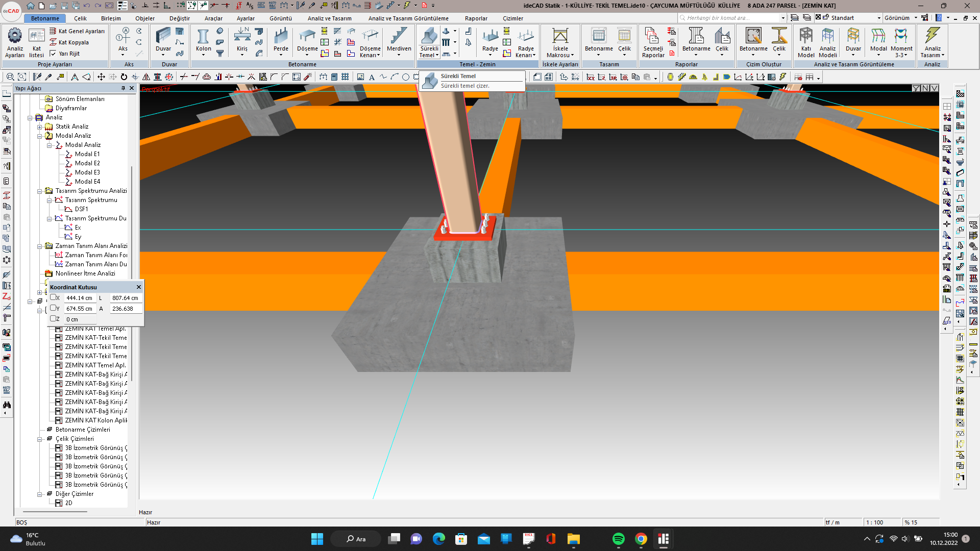Open Kat listesi tool

click(36, 42)
